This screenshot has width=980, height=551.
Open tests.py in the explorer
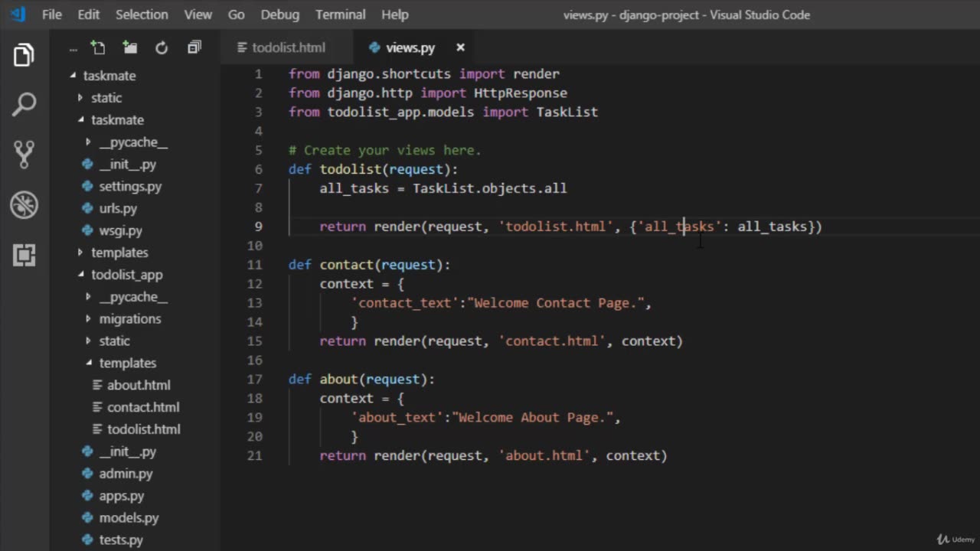pos(121,540)
